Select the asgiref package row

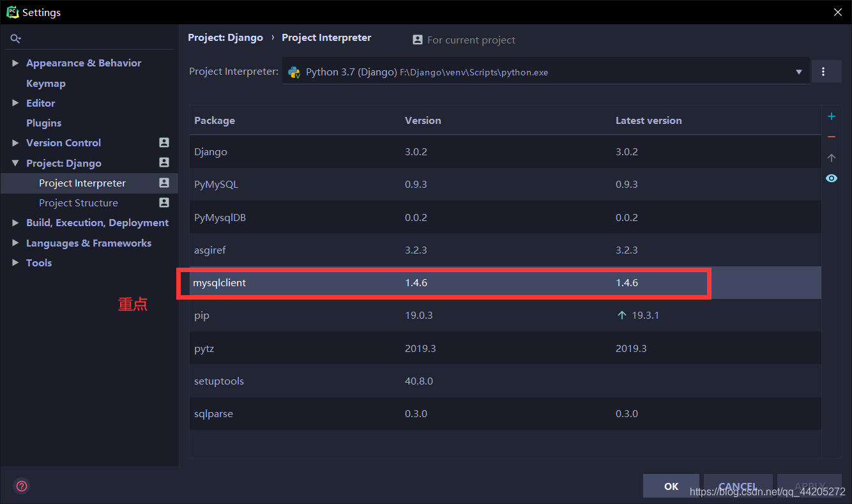pos(505,250)
